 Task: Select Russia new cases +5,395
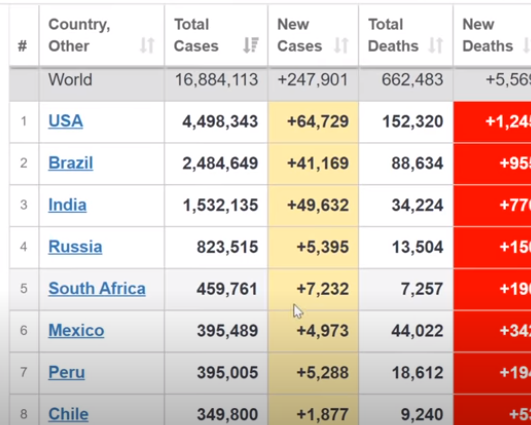pyautogui.click(x=322, y=247)
